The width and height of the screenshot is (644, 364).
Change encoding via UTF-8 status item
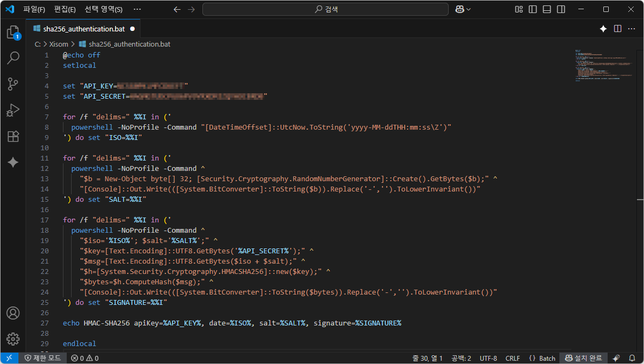488,358
